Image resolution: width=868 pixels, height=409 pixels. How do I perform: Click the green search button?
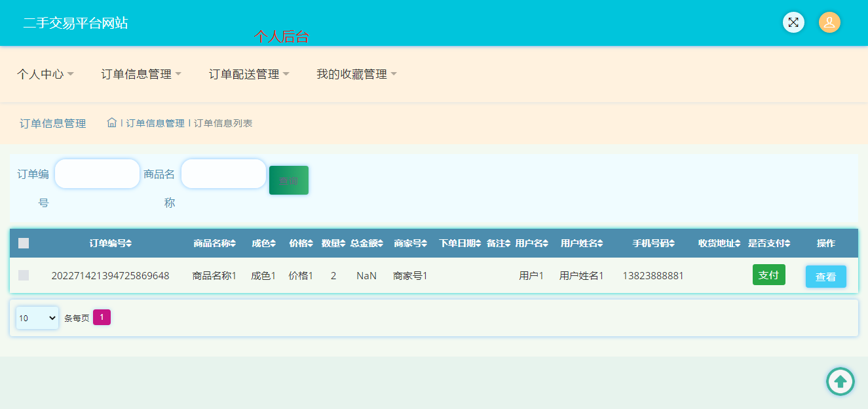point(288,180)
